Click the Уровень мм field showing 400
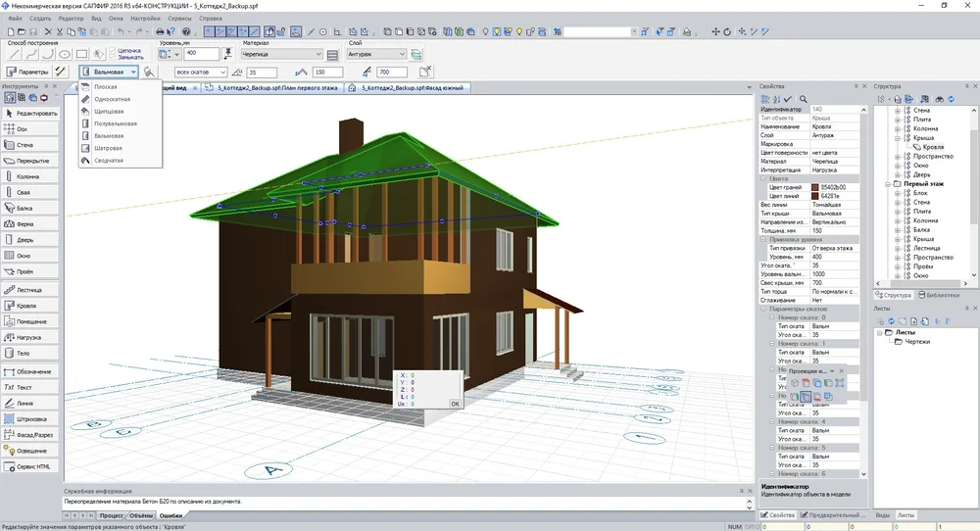This screenshot has width=980, height=531. pyautogui.click(x=201, y=54)
